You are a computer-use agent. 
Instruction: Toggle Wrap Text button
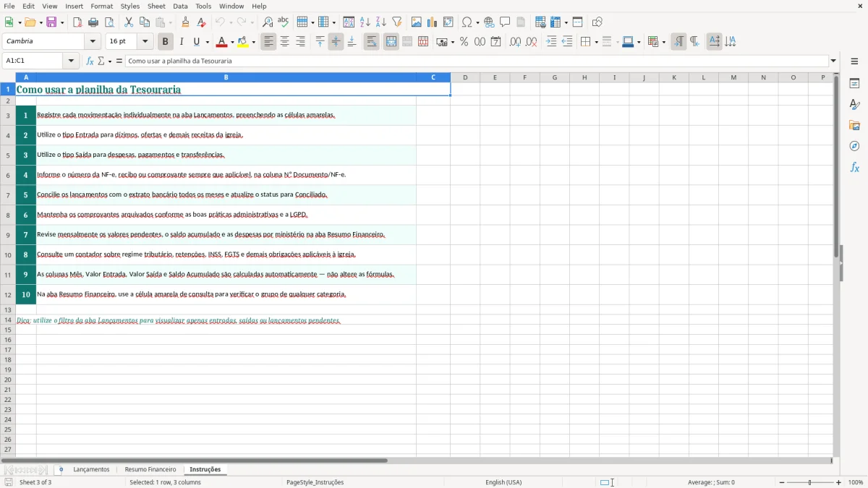(371, 42)
